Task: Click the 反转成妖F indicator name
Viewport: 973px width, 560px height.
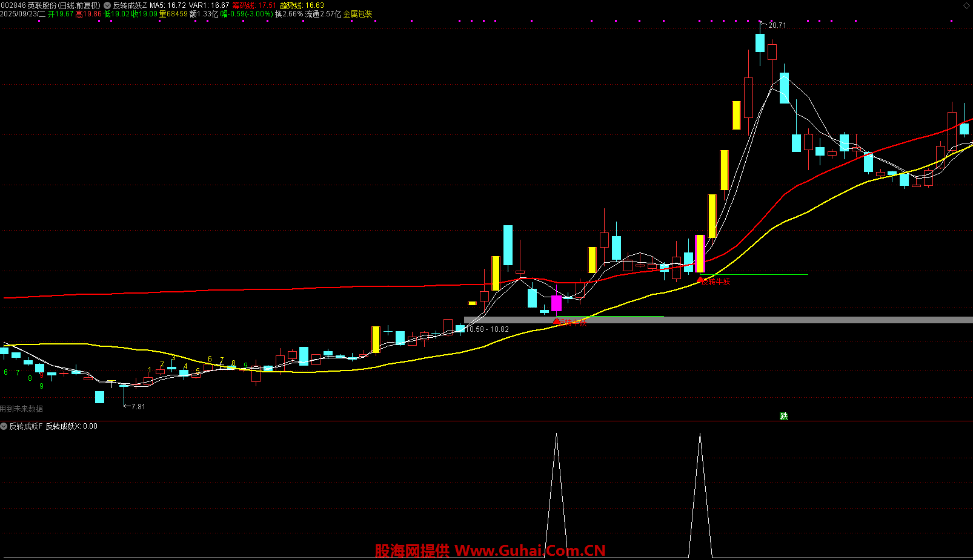Action: pos(26,426)
